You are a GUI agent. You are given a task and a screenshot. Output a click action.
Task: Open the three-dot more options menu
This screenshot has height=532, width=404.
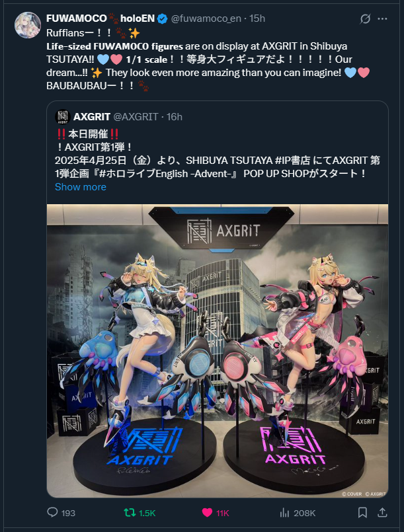tap(383, 19)
